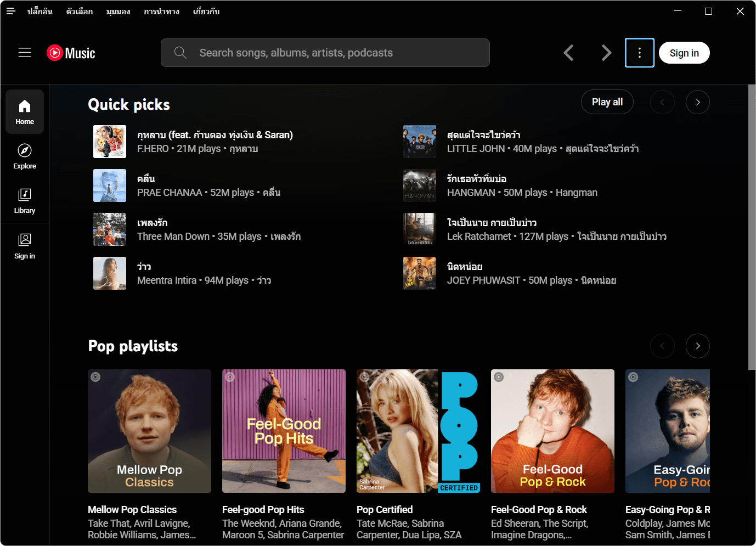Open the Easy-Going Pop & Rock playlist cover
This screenshot has height=546, width=756.
pos(668,431)
